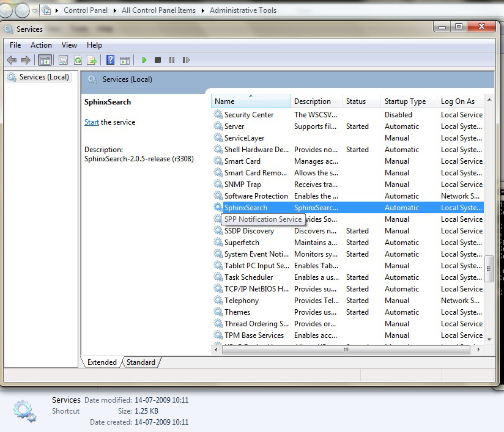This screenshot has width=504, height=432.
Task: Click the horizontal scrollbar right arrow
Action: (478, 350)
